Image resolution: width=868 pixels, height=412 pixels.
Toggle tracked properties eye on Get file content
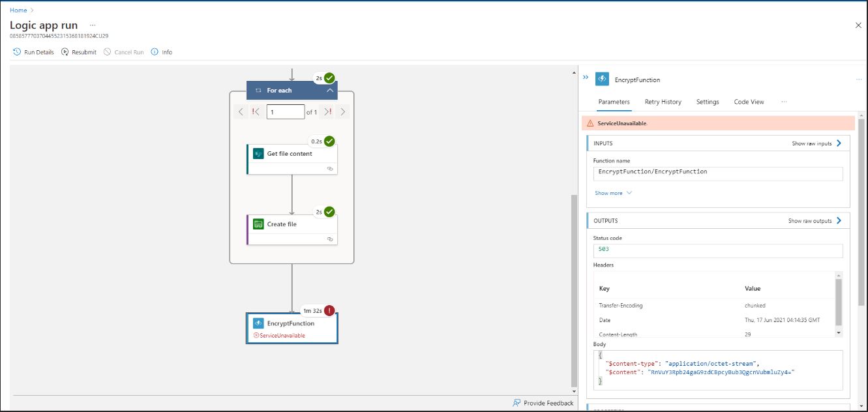330,168
